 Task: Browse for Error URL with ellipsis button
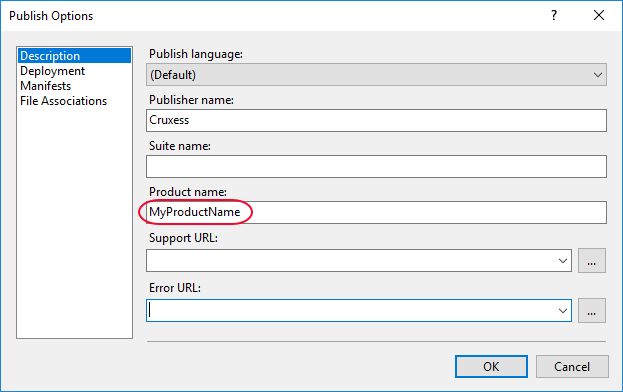pos(592,311)
